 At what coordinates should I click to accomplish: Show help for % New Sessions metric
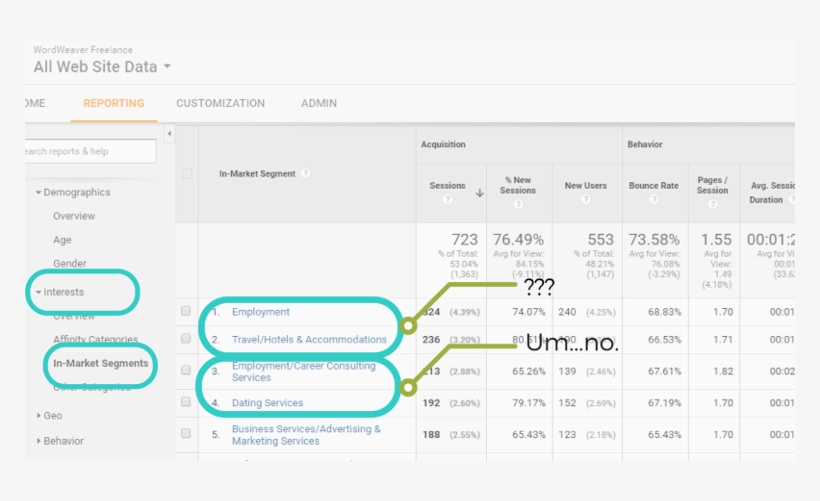tap(518, 204)
